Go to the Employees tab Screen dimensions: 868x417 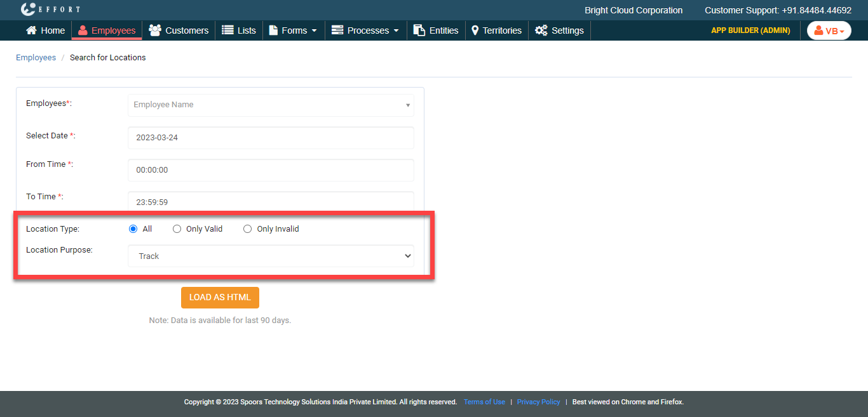(107, 30)
